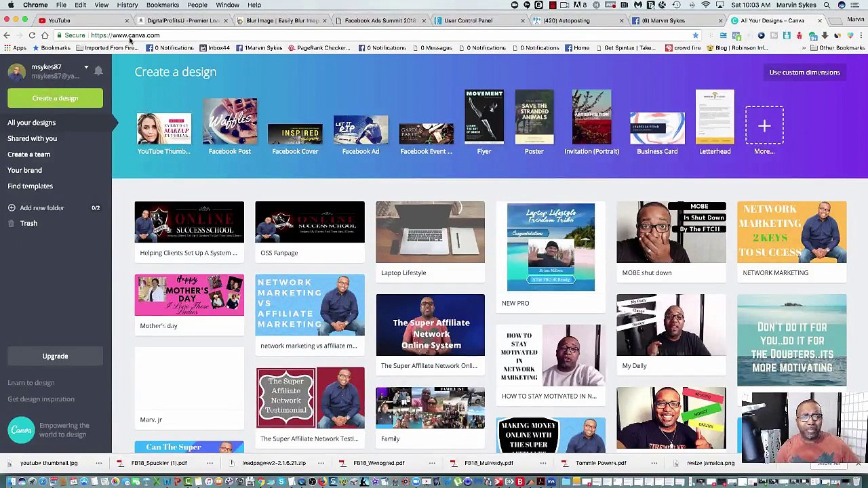Click the Upgrade button

coord(55,356)
